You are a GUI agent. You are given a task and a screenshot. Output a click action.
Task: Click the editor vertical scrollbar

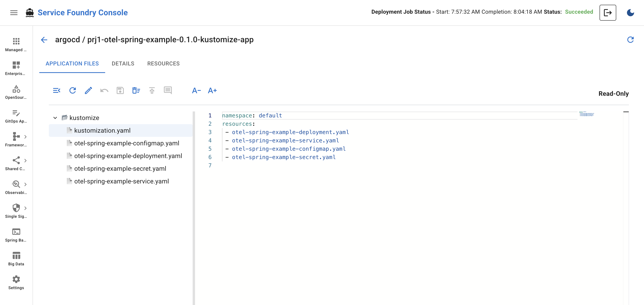pos(626,208)
